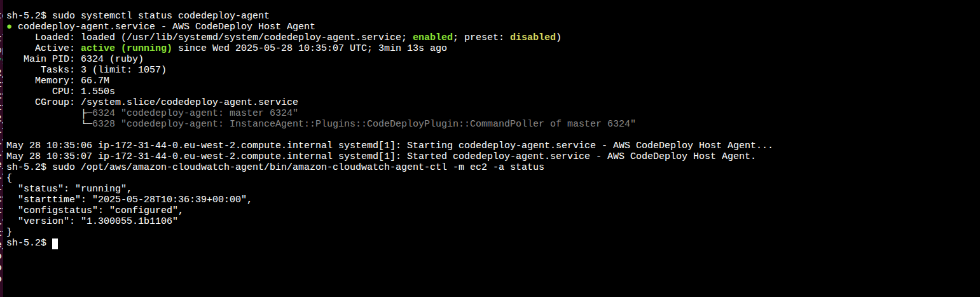Click the green service status dot
The width and height of the screenshot is (980, 297).
(10, 27)
